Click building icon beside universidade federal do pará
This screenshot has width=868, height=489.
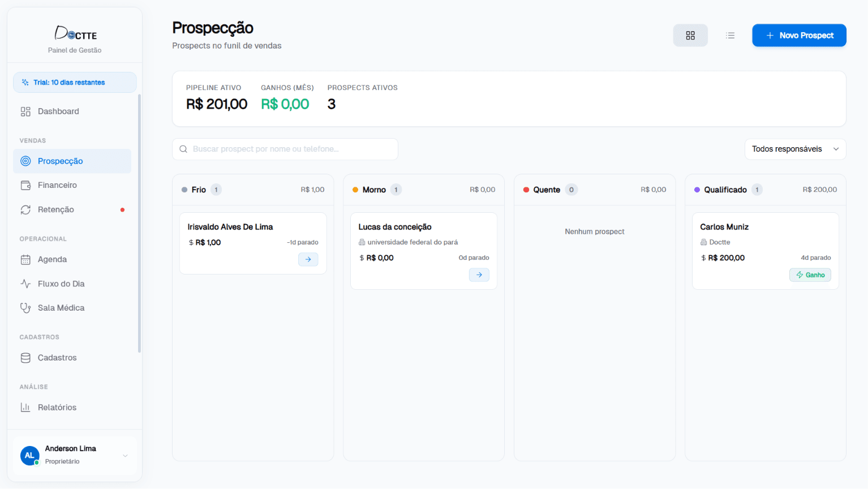[362, 242]
